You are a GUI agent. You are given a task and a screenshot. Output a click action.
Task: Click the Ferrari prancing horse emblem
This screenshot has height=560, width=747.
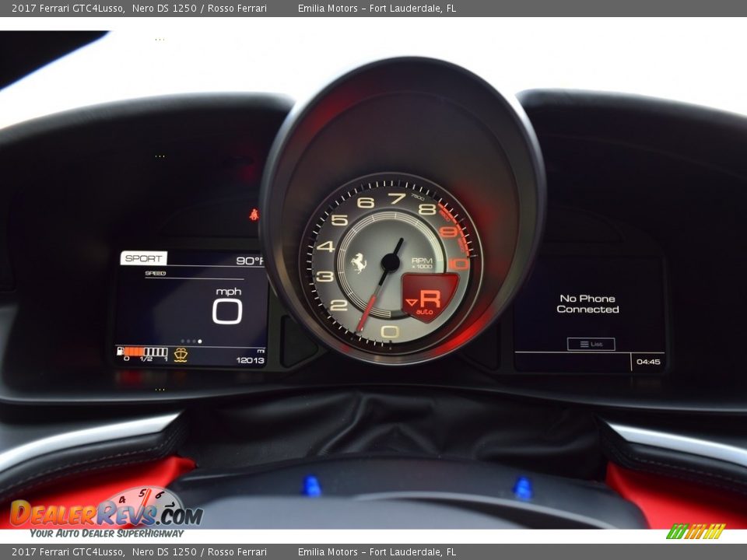tap(358, 263)
